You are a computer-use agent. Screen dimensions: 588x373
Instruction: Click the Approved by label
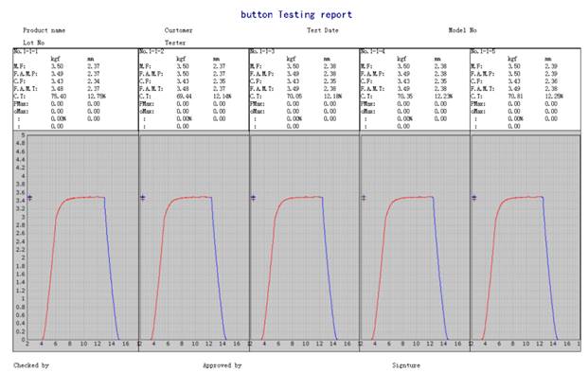[x=223, y=365]
